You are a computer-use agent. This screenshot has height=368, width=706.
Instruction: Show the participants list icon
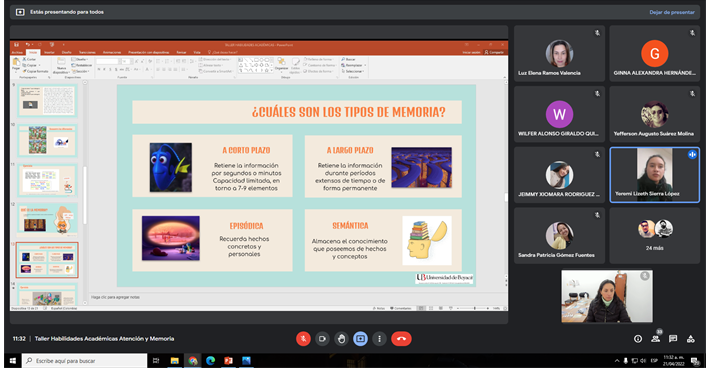click(656, 339)
